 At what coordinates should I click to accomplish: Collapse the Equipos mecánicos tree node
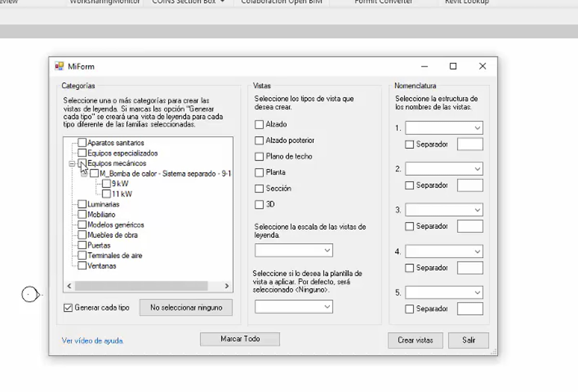click(72, 164)
